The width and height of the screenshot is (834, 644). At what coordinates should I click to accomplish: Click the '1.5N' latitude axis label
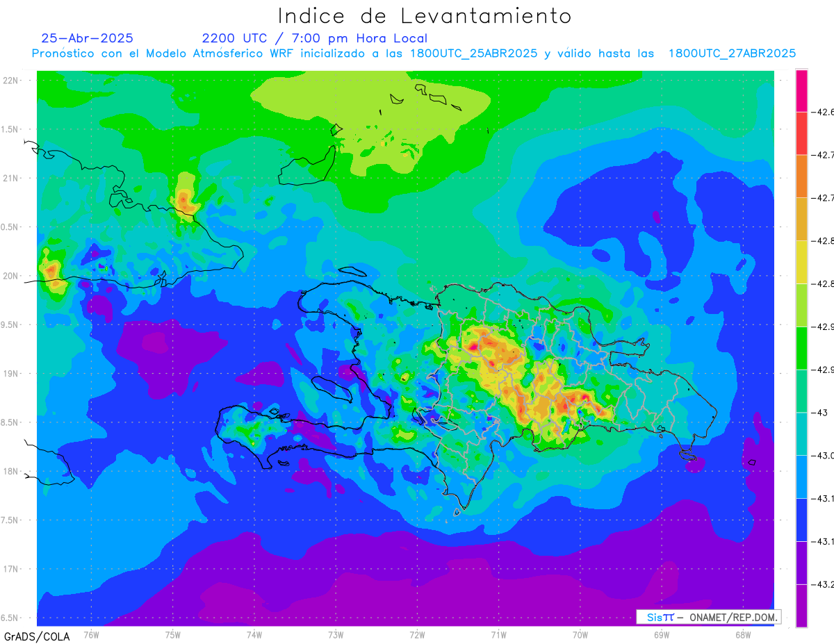pyautogui.click(x=10, y=129)
